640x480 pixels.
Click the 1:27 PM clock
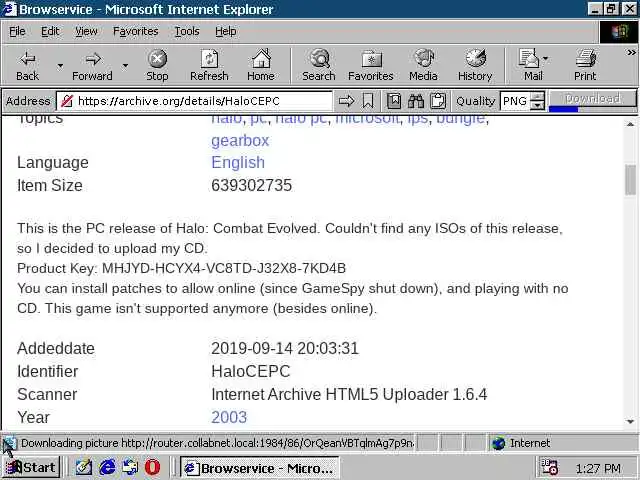598,468
